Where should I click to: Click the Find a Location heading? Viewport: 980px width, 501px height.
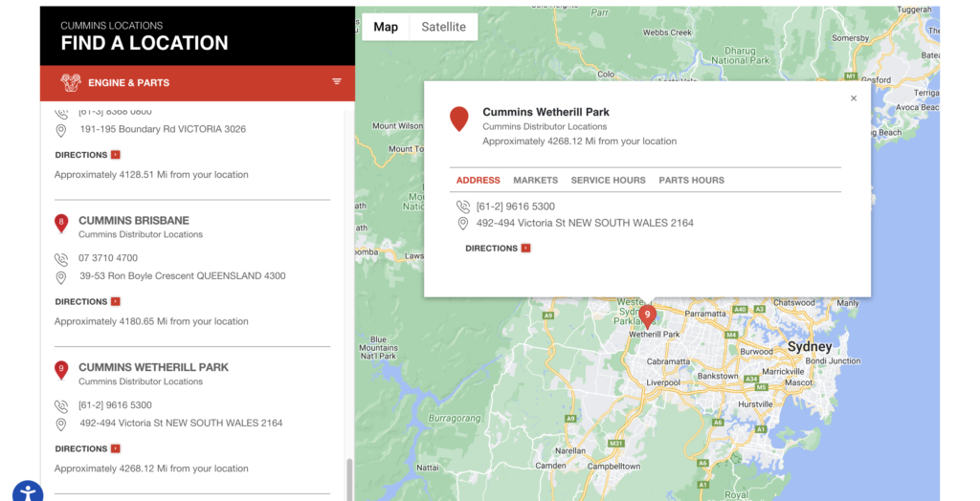(x=145, y=43)
